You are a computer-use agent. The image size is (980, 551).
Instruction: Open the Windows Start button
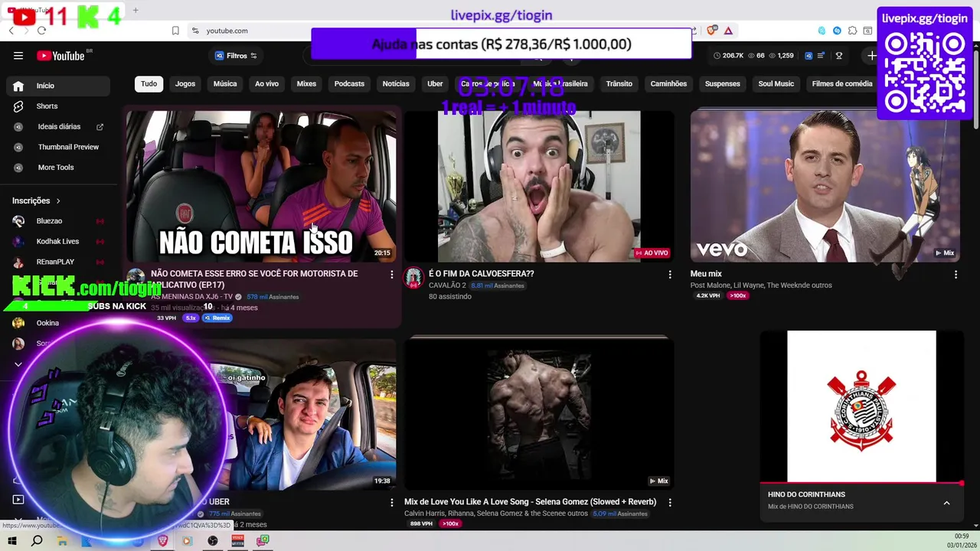point(12,541)
